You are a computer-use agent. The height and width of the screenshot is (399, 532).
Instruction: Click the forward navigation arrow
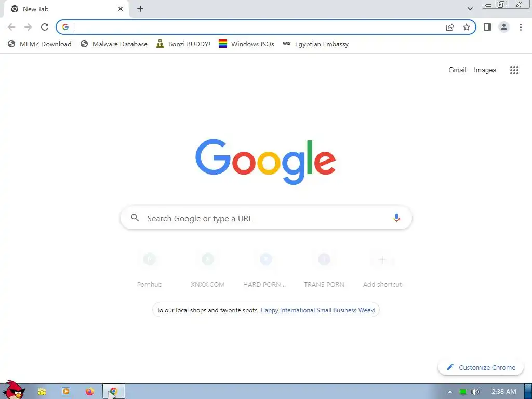[x=28, y=27]
